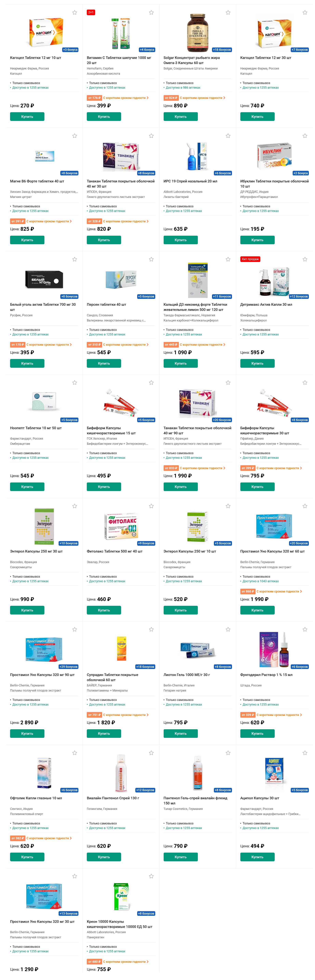Star the Фунгодерил Раствор product

pyautogui.click(x=305, y=629)
